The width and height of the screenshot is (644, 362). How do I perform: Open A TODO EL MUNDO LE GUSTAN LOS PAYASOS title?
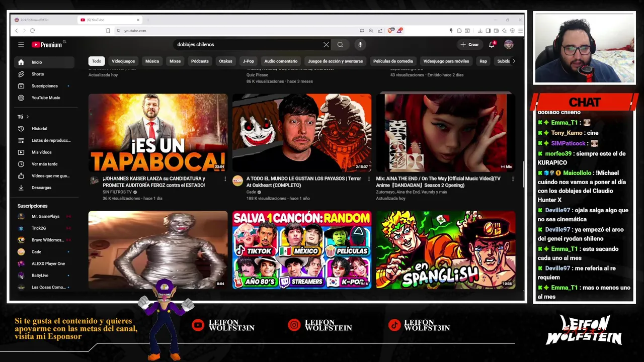pyautogui.click(x=304, y=182)
